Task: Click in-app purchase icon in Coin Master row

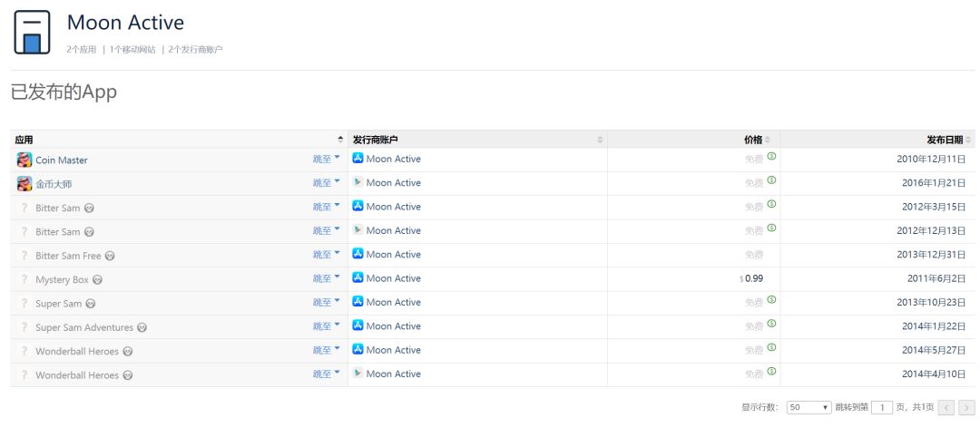Action: coord(771,157)
